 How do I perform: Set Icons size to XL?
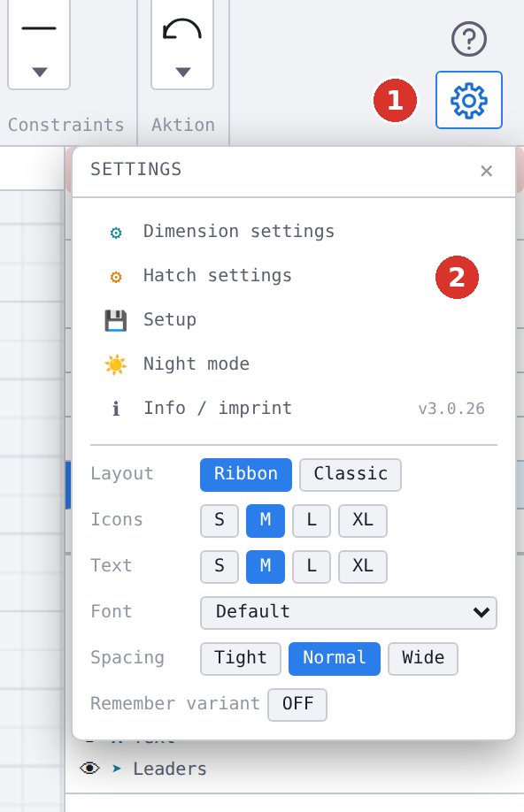pos(363,520)
